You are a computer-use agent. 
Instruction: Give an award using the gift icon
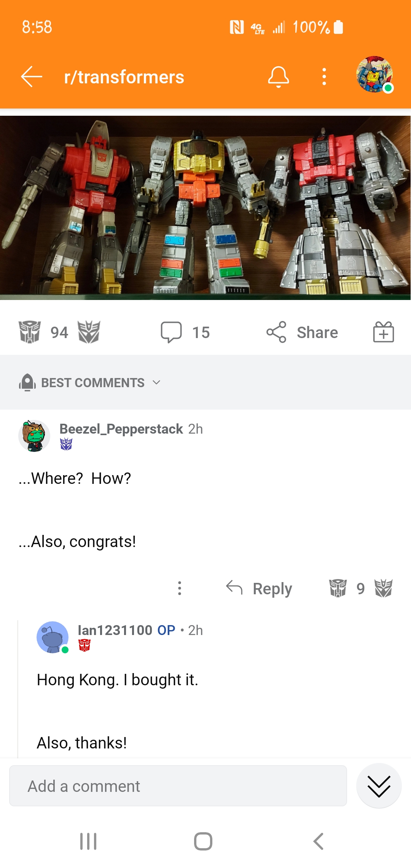[x=383, y=332]
